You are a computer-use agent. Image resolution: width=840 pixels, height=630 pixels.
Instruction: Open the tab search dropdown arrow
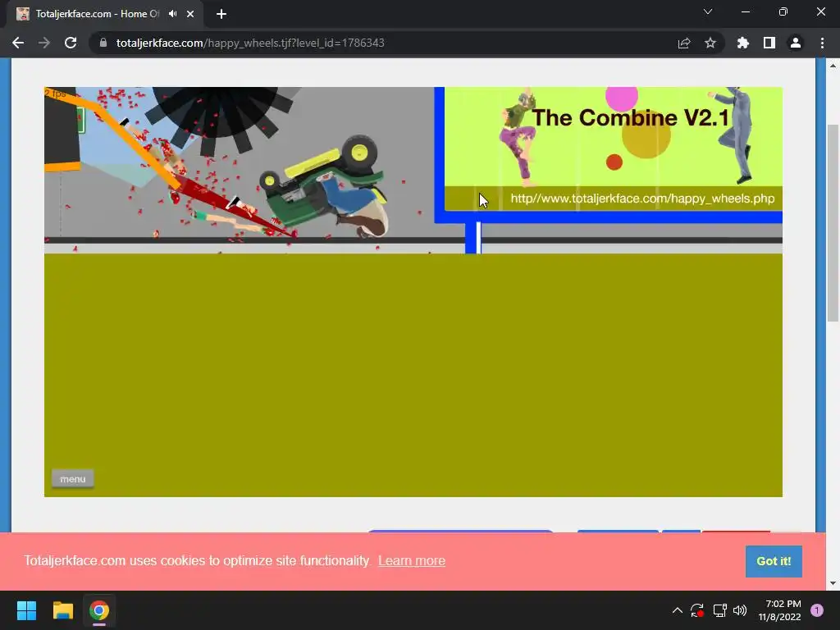pyautogui.click(x=708, y=11)
